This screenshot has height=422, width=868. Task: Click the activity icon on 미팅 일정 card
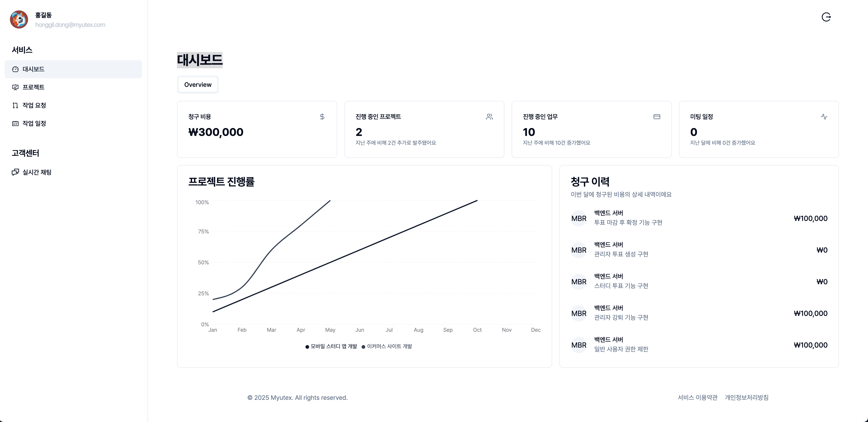click(824, 116)
